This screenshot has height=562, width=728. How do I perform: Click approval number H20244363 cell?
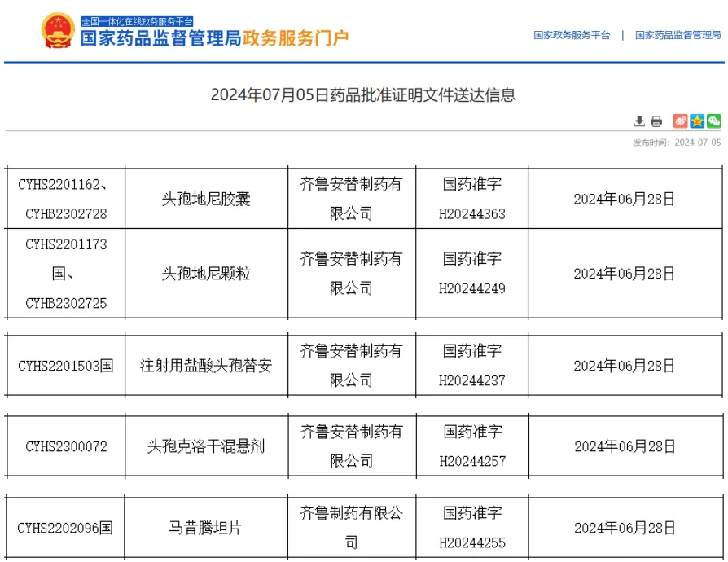click(x=471, y=199)
